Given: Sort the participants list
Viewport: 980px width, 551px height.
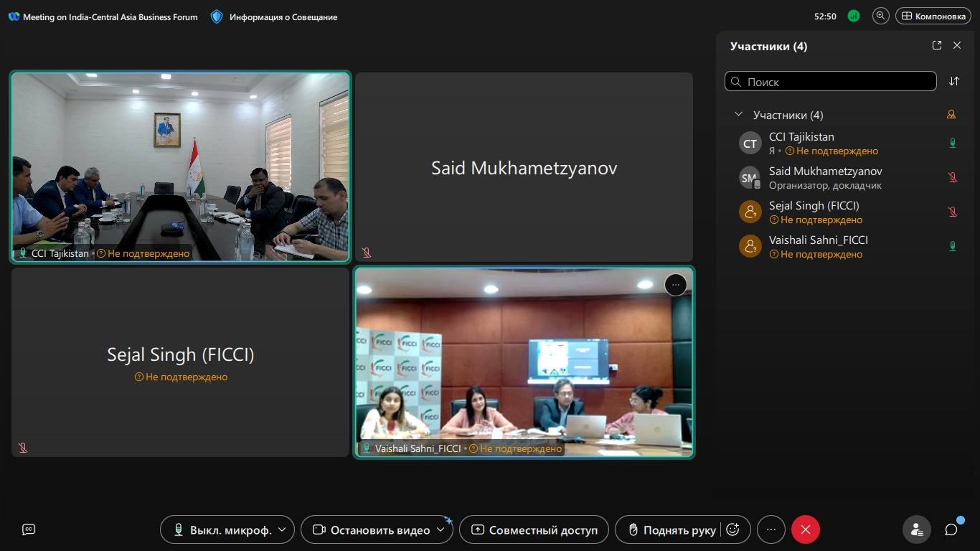Looking at the screenshot, I should pyautogui.click(x=953, y=81).
